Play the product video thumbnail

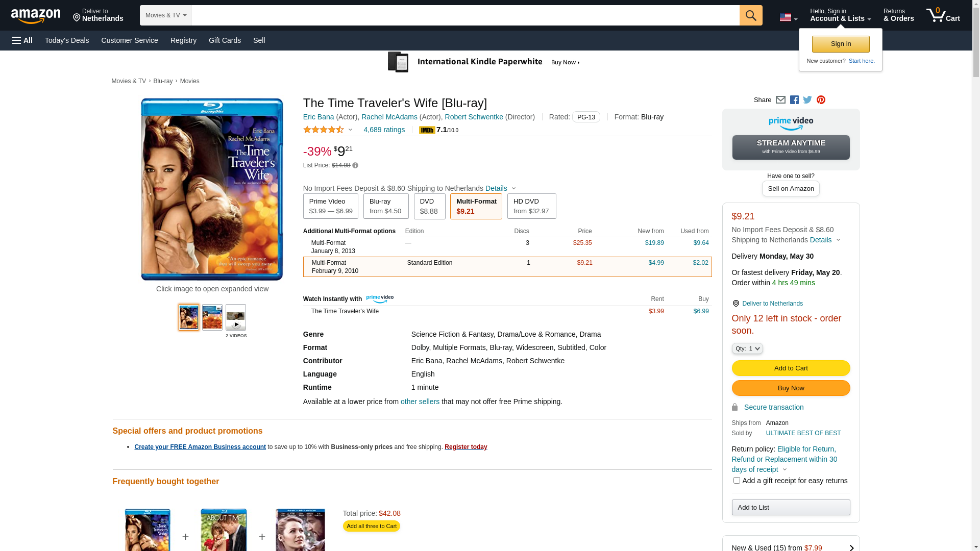pyautogui.click(x=236, y=318)
